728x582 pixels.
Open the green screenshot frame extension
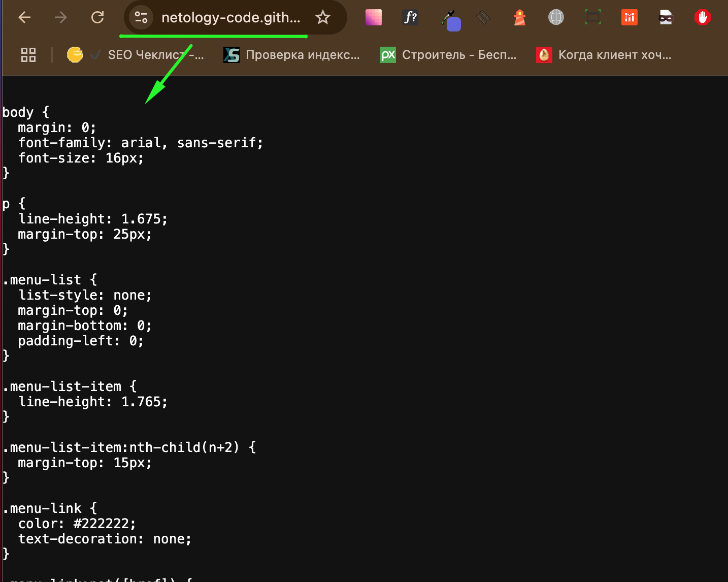(593, 18)
